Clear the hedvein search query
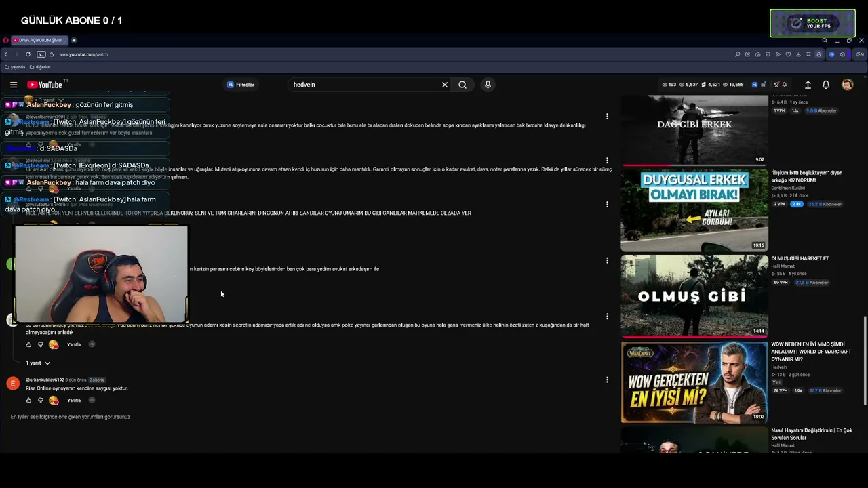Screen dimensions: 868x488 (x=445, y=85)
